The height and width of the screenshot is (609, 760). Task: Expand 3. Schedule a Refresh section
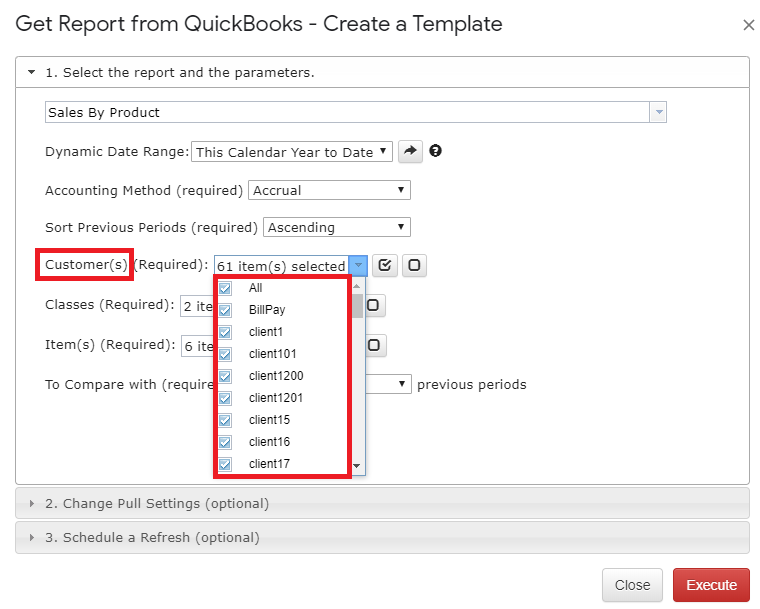coord(382,537)
